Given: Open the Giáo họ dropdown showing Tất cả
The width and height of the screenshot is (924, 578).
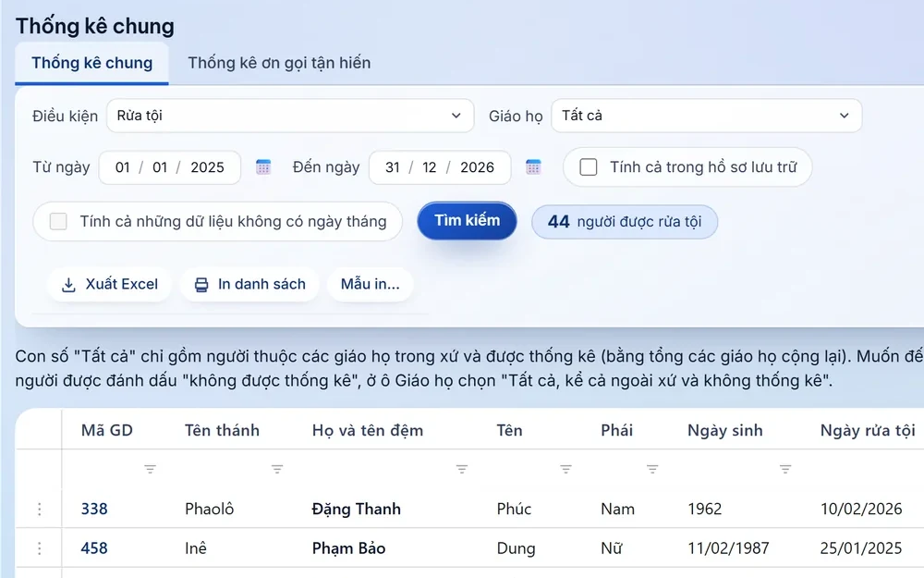Looking at the screenshot, I should click(707, 116).
